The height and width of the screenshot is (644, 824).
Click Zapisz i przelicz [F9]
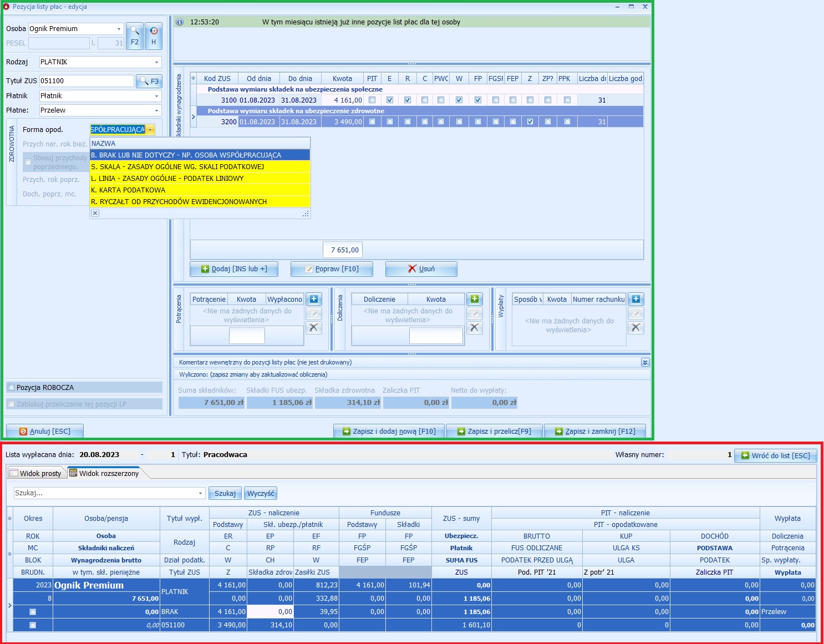point(494,431)
